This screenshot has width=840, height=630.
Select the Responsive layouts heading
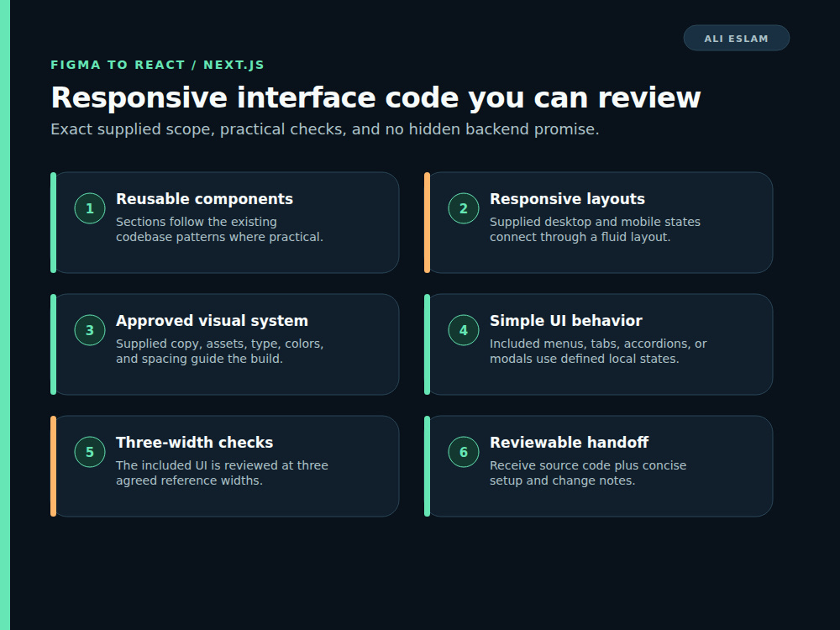(567, 199)
